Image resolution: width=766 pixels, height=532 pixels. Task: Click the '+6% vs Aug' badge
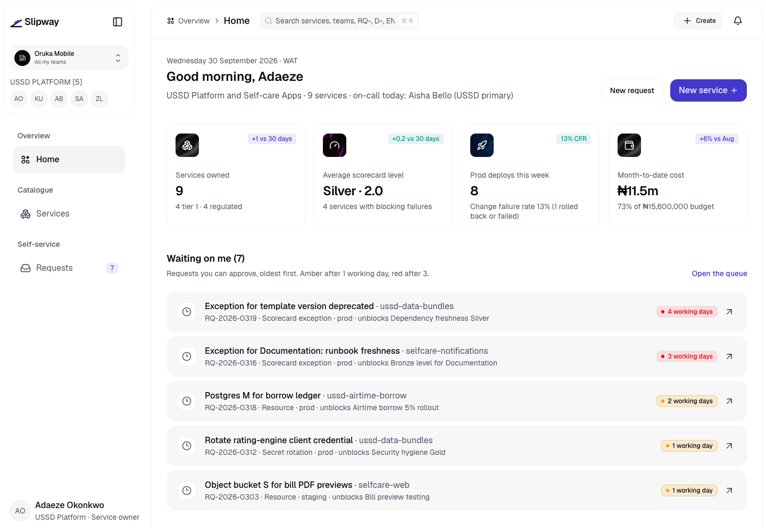point(717,139)
